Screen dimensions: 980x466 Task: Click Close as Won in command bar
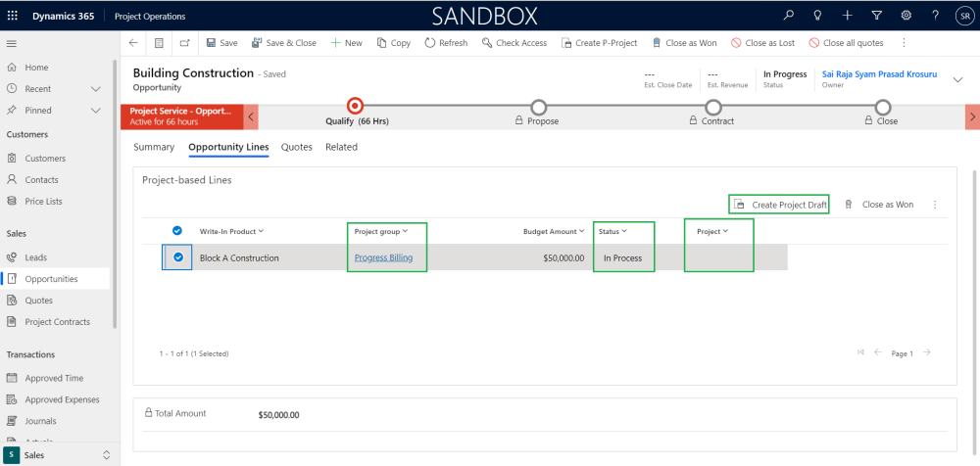pyautogui.click(x=684, y=43)
